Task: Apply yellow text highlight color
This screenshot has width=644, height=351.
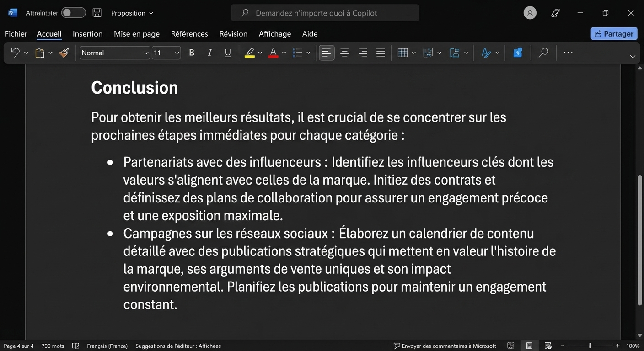Action: [x=249, y=53]
